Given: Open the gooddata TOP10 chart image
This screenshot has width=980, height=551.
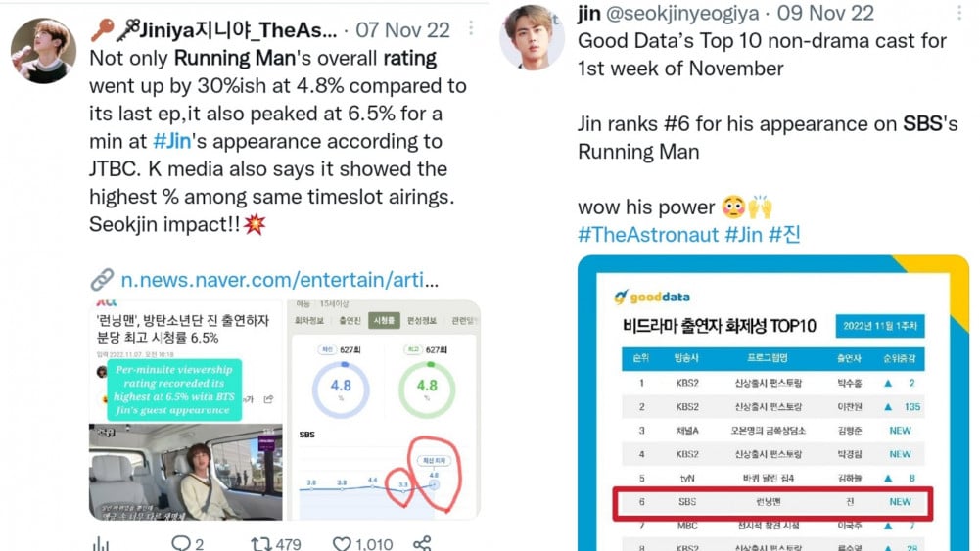Looking at the screenshot, I should coord(773,403).
